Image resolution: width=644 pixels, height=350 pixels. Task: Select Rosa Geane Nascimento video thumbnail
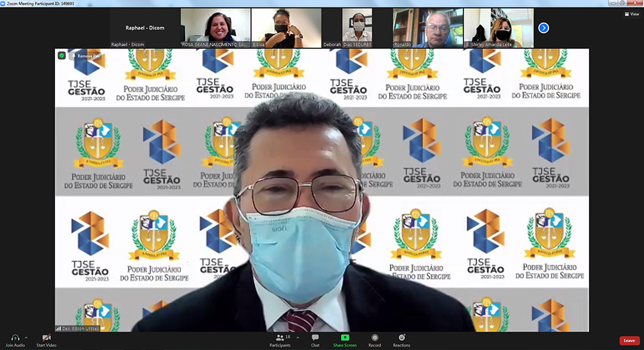point(215,28)
